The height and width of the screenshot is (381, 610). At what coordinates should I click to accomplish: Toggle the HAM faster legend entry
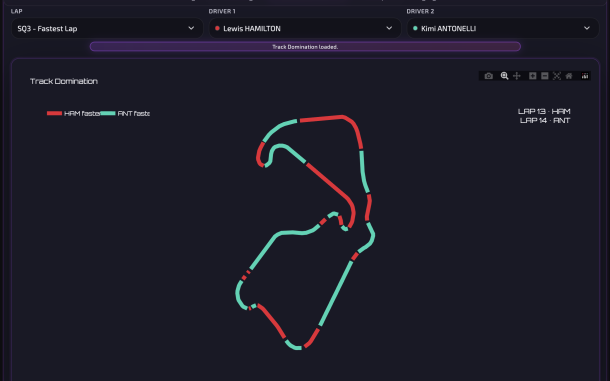[73, 113]
